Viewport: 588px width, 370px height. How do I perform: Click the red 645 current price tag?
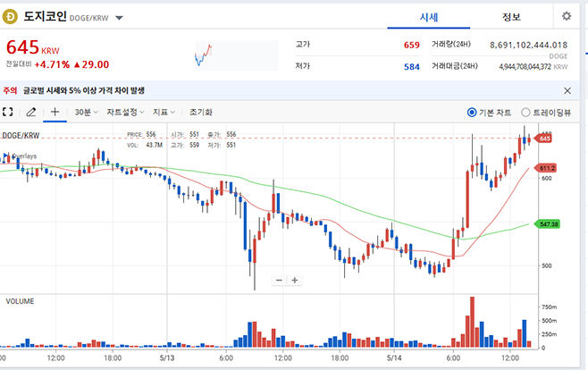click(543, 139)
